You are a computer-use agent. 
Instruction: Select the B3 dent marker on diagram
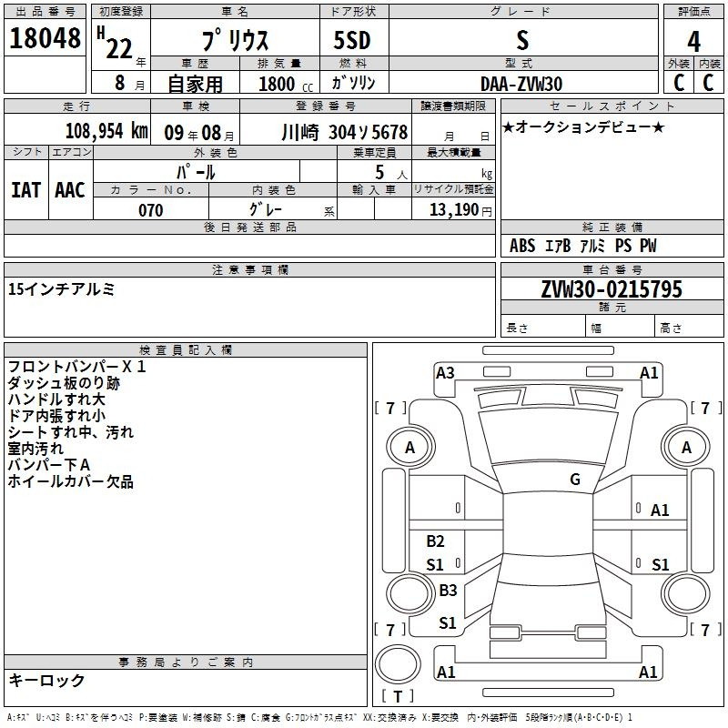coord(448,591)
